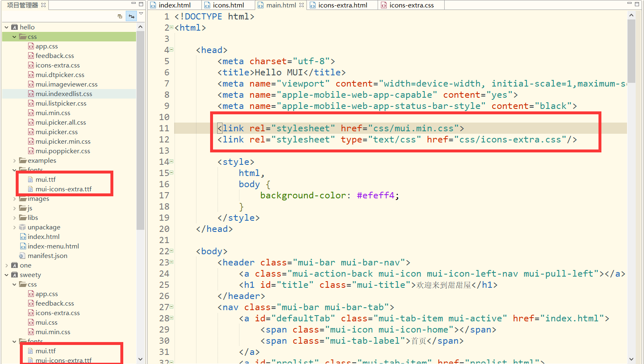Screen dimensions: 644x364
Task: Click the icon on the icons-extra.css tab
Action: (384, 5)
